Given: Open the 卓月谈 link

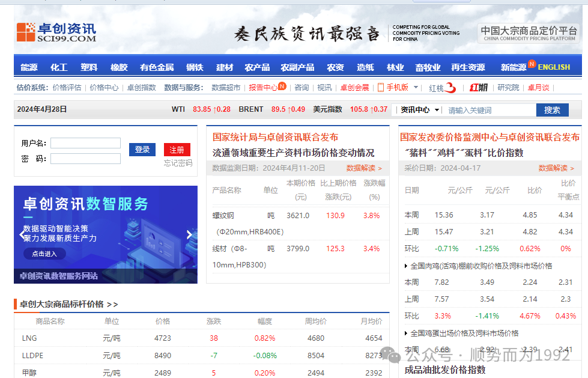Looking at the screenshot, I should [539, 88].
